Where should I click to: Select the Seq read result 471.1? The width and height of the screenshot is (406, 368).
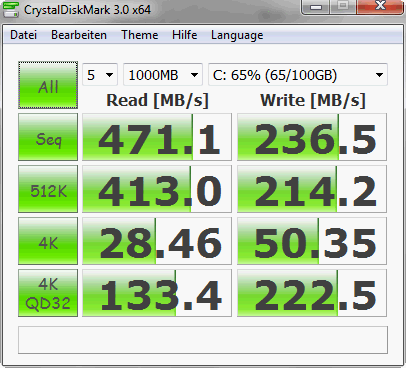point(157,137)
